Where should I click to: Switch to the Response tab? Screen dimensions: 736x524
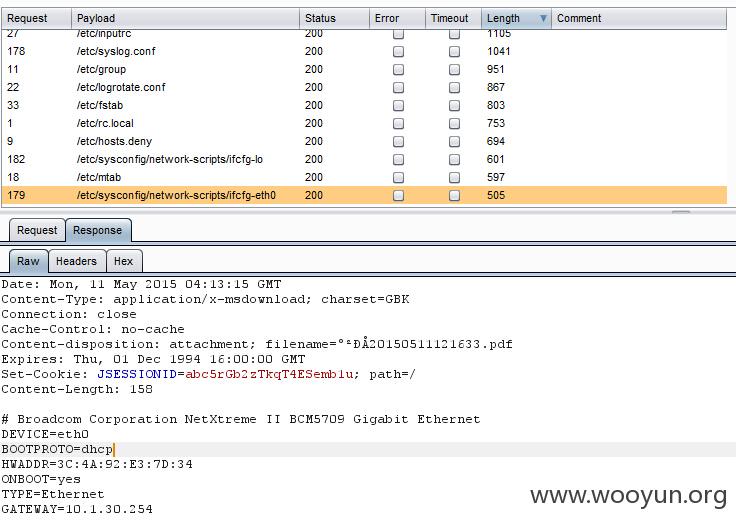click(x=98, y=230)
